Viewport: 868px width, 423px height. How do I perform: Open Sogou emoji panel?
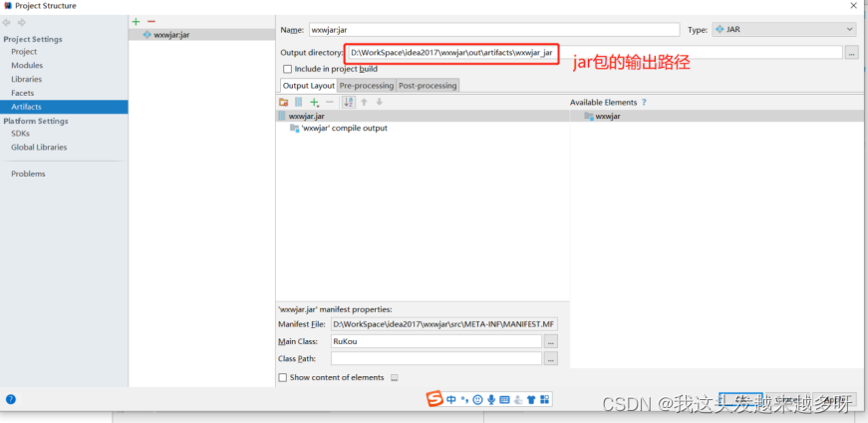[x=477, y=399]
